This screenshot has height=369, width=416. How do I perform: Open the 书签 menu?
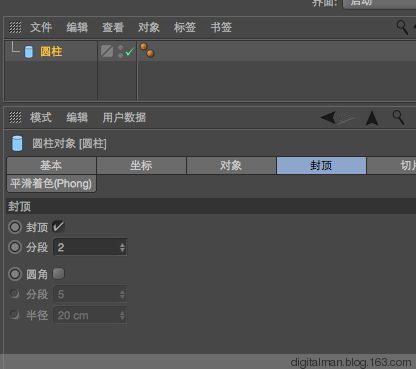point(221,27)
